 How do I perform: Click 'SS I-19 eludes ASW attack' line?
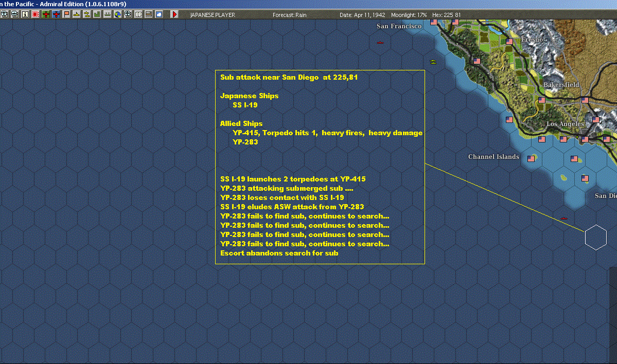tap(292, 207)
